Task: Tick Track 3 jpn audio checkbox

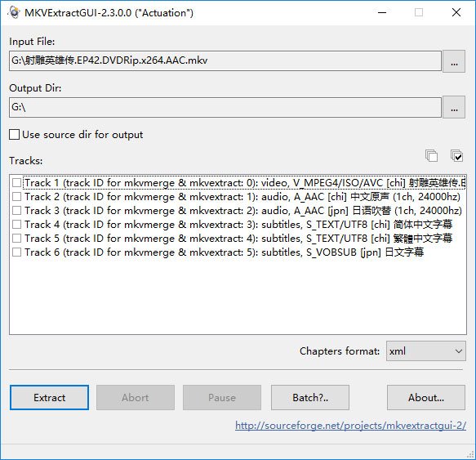Action: coord(16,211)
